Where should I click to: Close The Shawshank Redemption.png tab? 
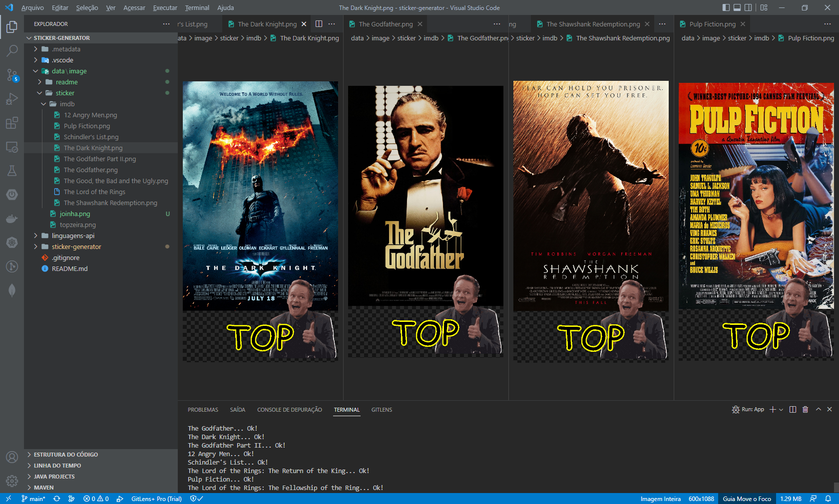point(647,24)
